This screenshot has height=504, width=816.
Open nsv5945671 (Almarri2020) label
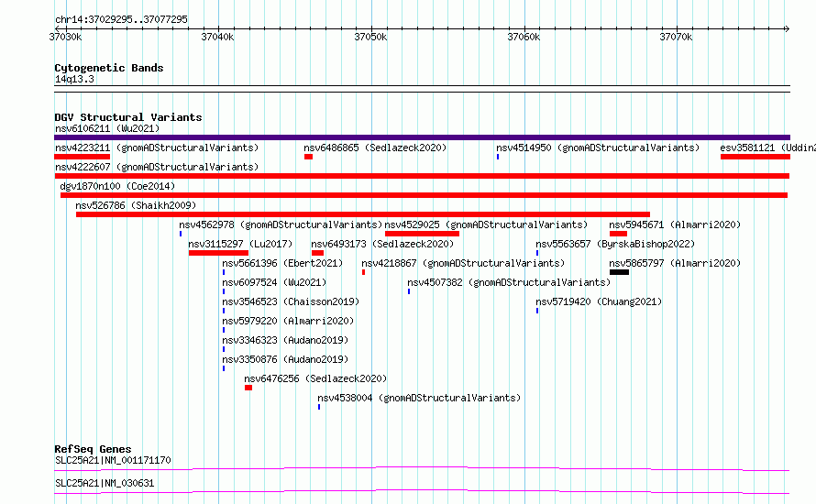coord(675,225)
